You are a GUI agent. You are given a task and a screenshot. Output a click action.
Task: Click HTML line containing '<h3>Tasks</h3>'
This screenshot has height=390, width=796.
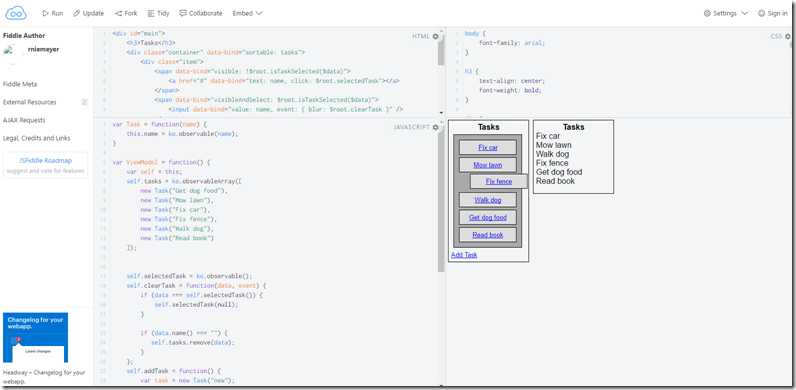tap(151, 43)
